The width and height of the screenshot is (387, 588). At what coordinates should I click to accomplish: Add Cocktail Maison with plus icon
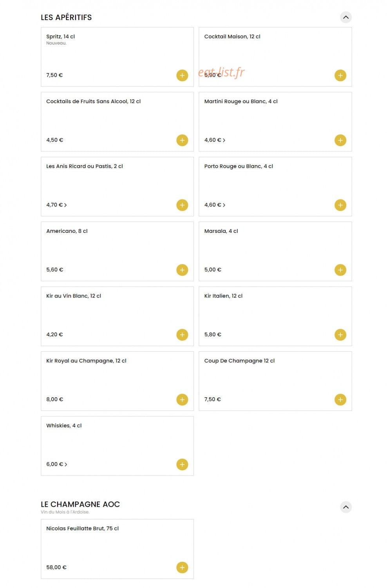point(340,75)
